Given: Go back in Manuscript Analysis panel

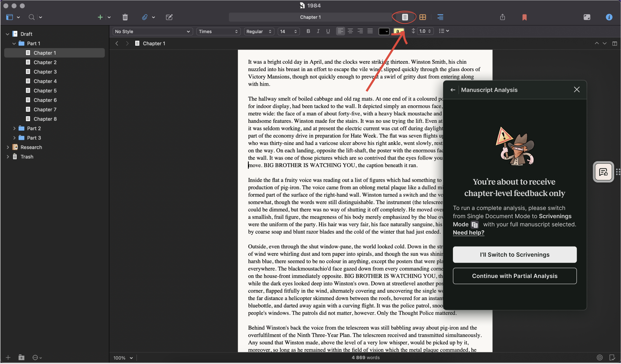Looking at the screenshot, I should (453, 90).
